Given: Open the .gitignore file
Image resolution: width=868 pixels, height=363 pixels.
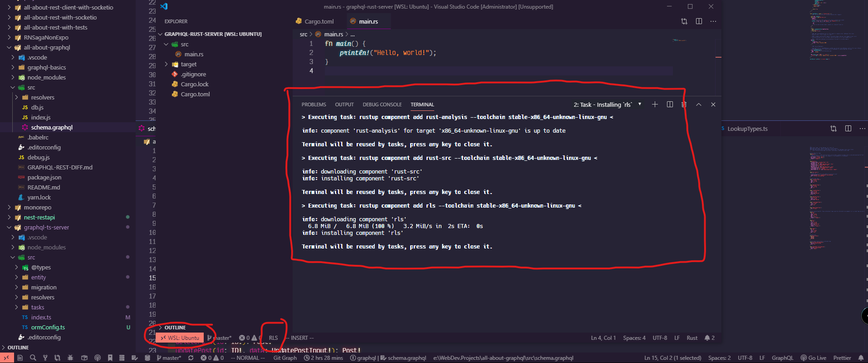Looking at the screenshot, I should [193, 74].
